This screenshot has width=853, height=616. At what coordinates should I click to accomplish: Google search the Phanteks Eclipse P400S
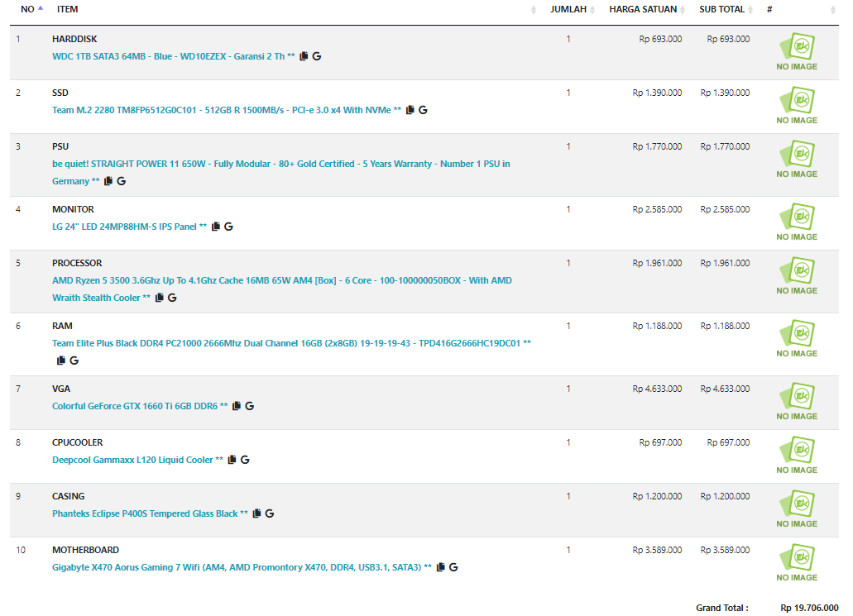269,513
